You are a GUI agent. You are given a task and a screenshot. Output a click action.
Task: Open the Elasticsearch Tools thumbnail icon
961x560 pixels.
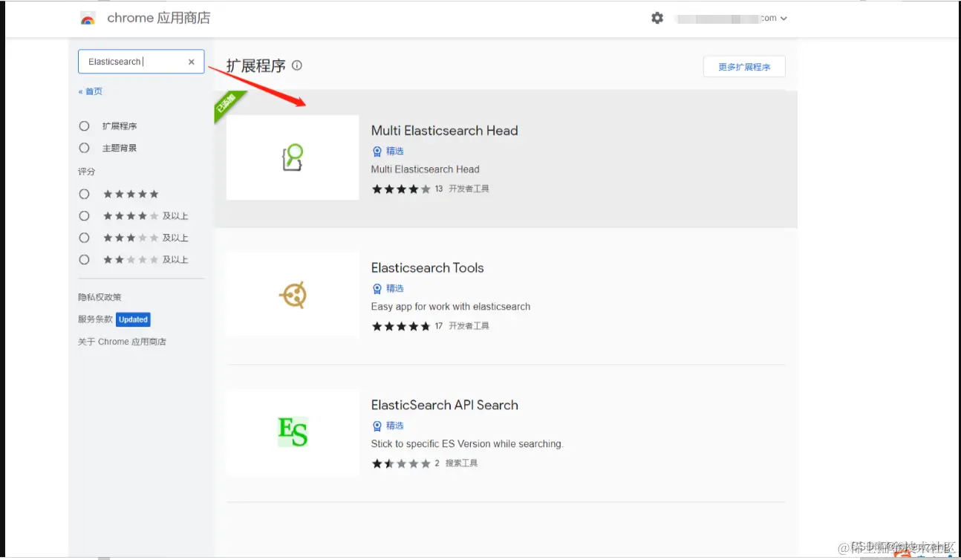(293, 295)
